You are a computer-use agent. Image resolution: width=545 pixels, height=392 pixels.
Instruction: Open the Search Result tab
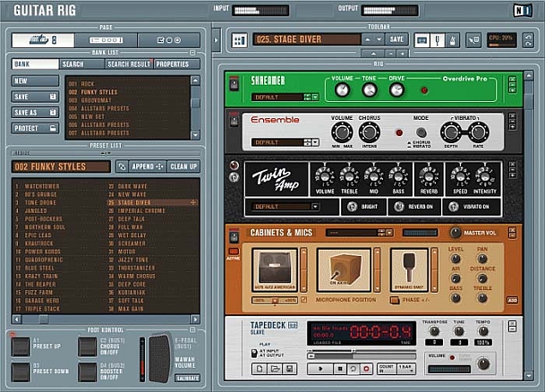(129, 64)
